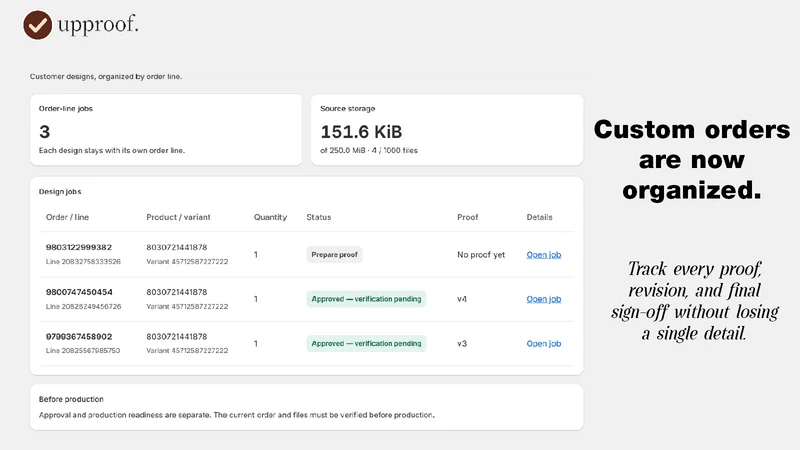The height and width of the screenshot is (450, 800).
Task: Click the Approval and production readiness note
Action: point(237,415)
